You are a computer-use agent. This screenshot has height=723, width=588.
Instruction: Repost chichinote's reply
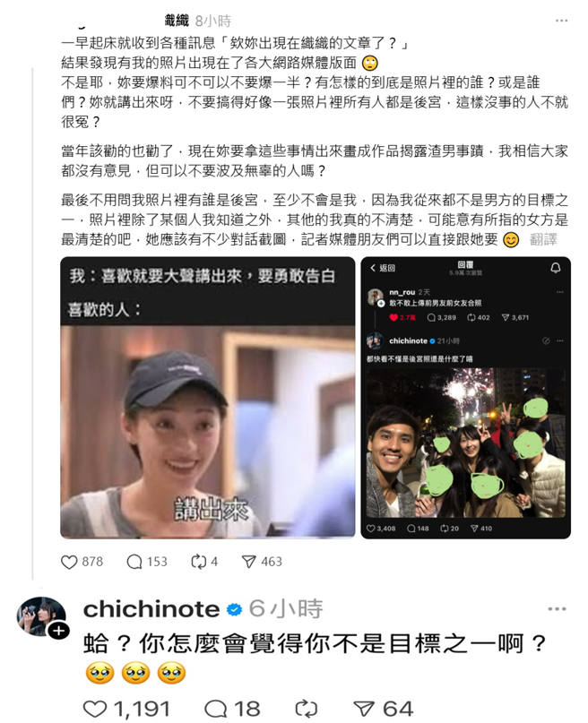(x=306, y=710)
